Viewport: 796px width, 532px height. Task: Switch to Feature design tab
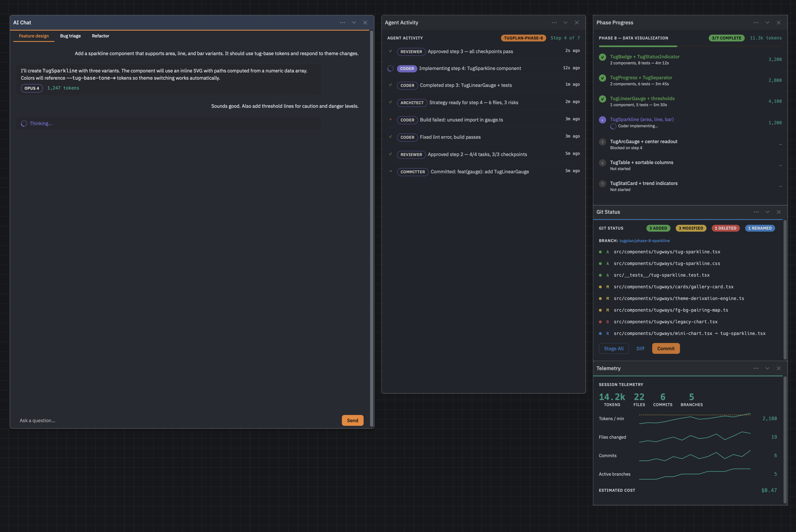34,36
